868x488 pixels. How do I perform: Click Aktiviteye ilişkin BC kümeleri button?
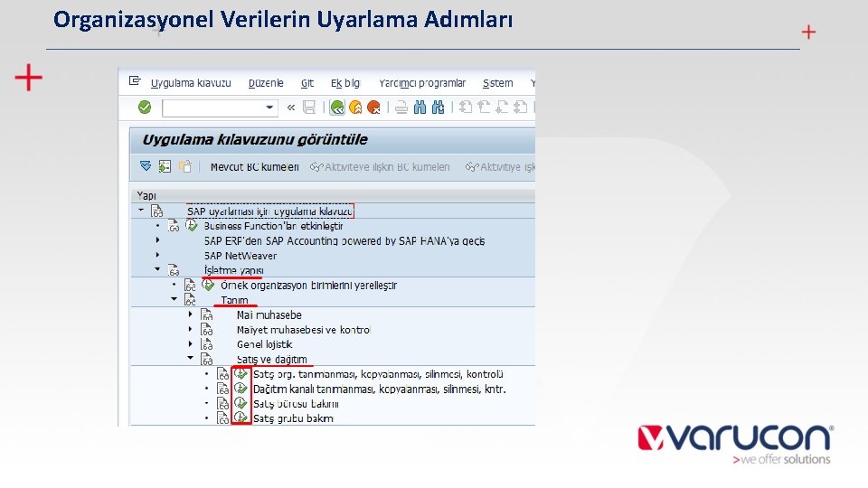(x=380, y=167)
